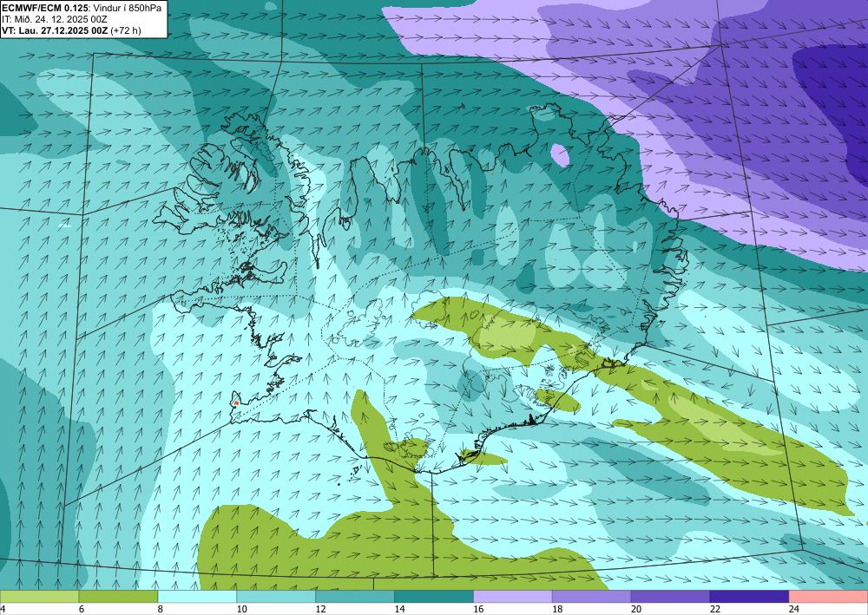
Task: Click the legend value label '24'
Action: [x=794, y=610]
